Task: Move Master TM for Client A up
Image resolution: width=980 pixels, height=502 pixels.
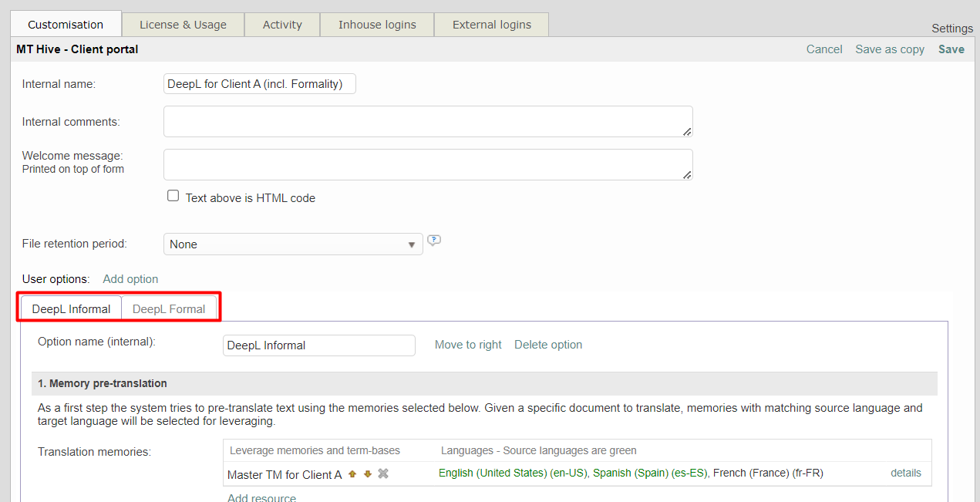Action: [x=352, y=474]
